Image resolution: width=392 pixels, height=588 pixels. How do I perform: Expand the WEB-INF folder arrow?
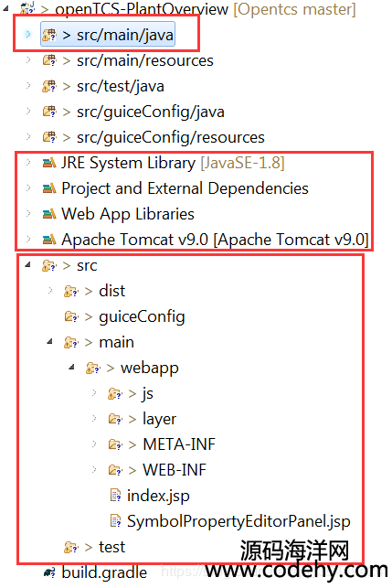[94, 469]
